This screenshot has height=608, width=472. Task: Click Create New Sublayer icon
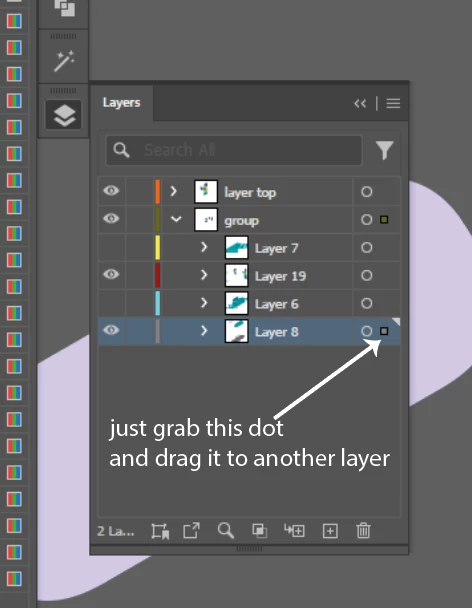pyautogui.click(x=294, y=530)
